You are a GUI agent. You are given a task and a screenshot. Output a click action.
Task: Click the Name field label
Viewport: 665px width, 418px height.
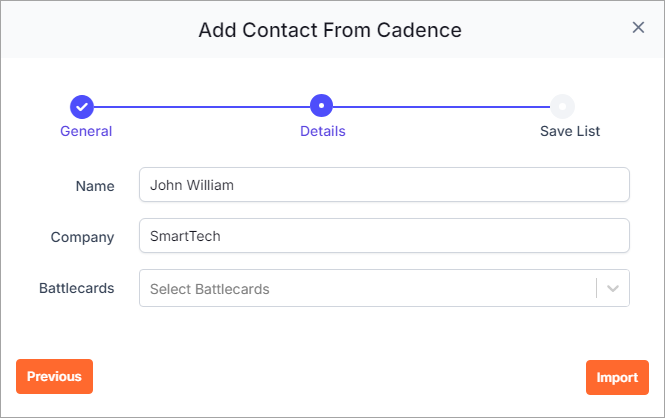tap(95, 186)
